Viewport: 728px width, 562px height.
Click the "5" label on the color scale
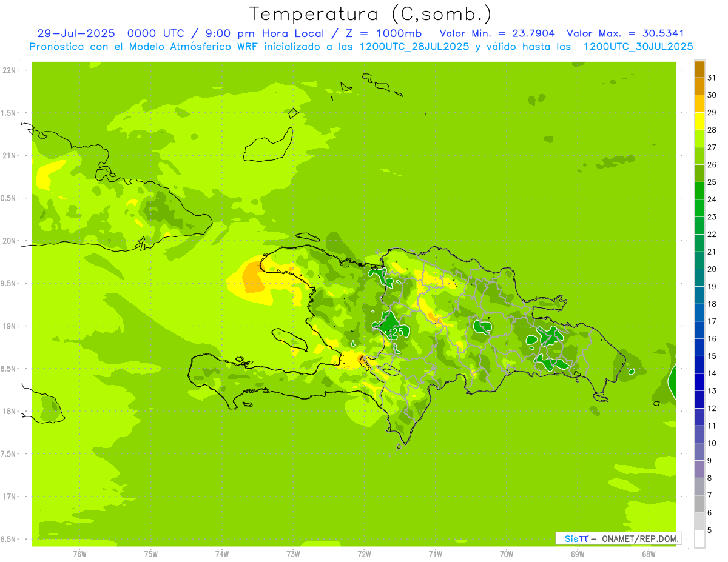point(709,530)
